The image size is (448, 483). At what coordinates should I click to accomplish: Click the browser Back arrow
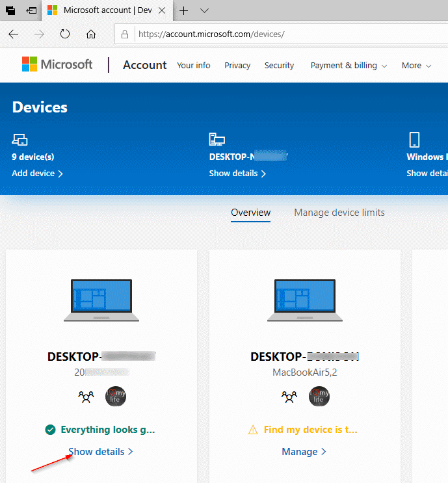tap(13, 34)
